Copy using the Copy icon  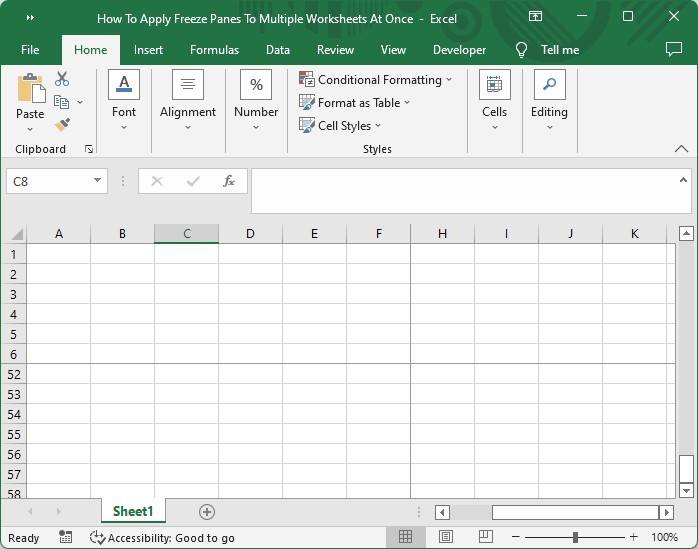coord(61,102)
